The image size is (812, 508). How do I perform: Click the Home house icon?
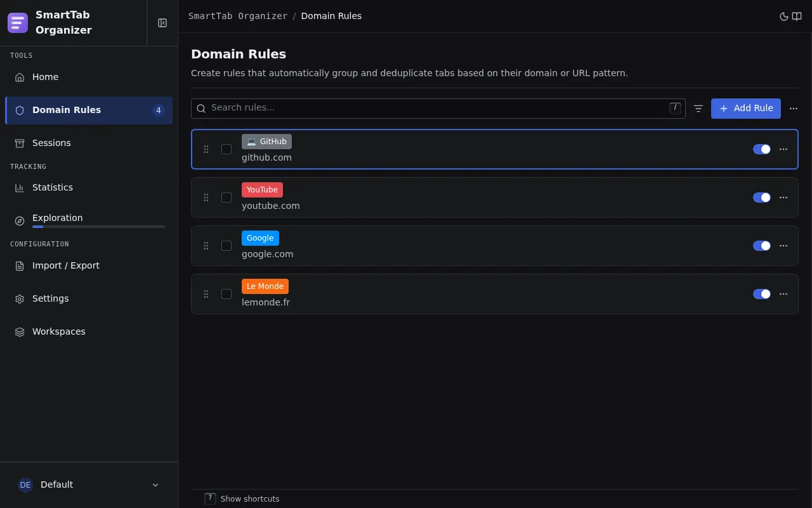[20, 77]
